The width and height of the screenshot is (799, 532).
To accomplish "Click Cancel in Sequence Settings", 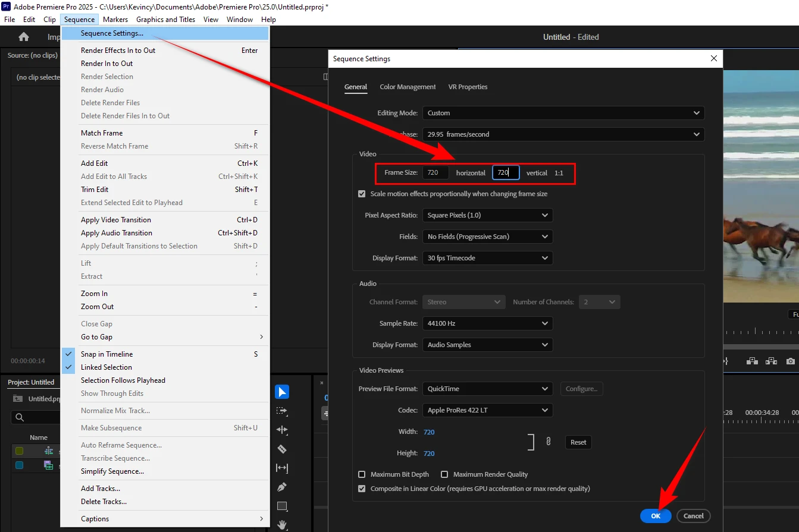I will tap(693, 516).
